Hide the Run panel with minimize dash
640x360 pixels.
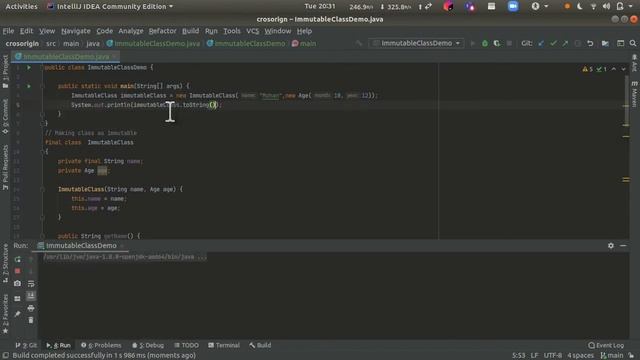623,246
